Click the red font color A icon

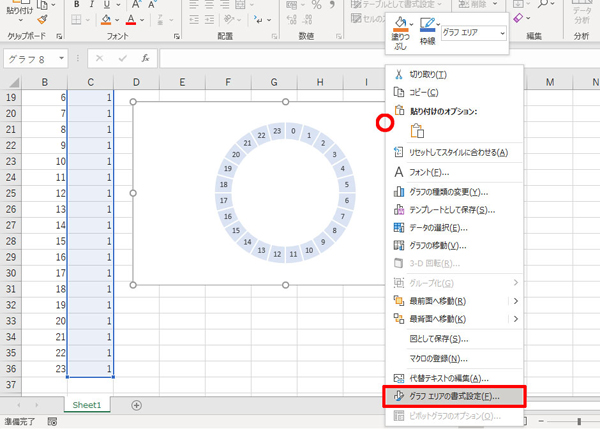131,20
